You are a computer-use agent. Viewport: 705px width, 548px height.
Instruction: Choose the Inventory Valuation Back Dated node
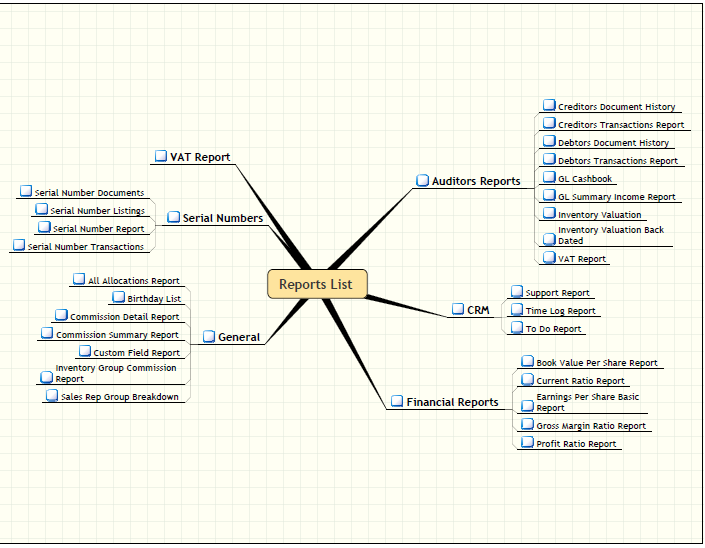(610, 235)
